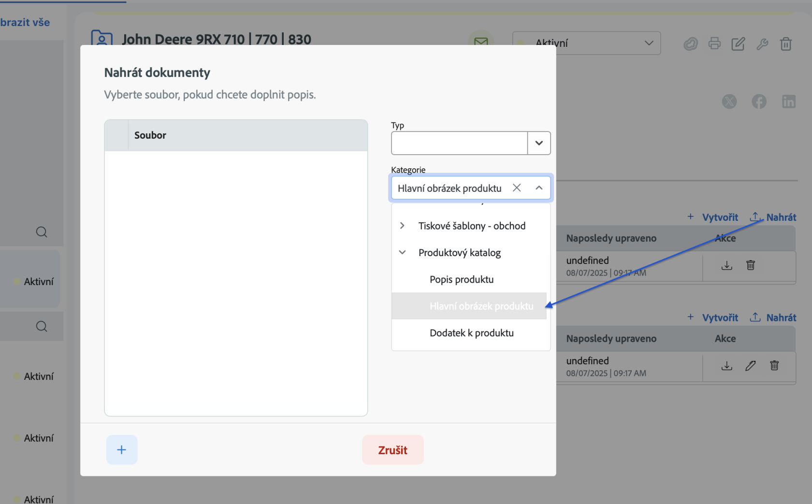Click the lower search magnifier in sidebar
The height and width of the screenshot is (504, 812).
(42, 327)
